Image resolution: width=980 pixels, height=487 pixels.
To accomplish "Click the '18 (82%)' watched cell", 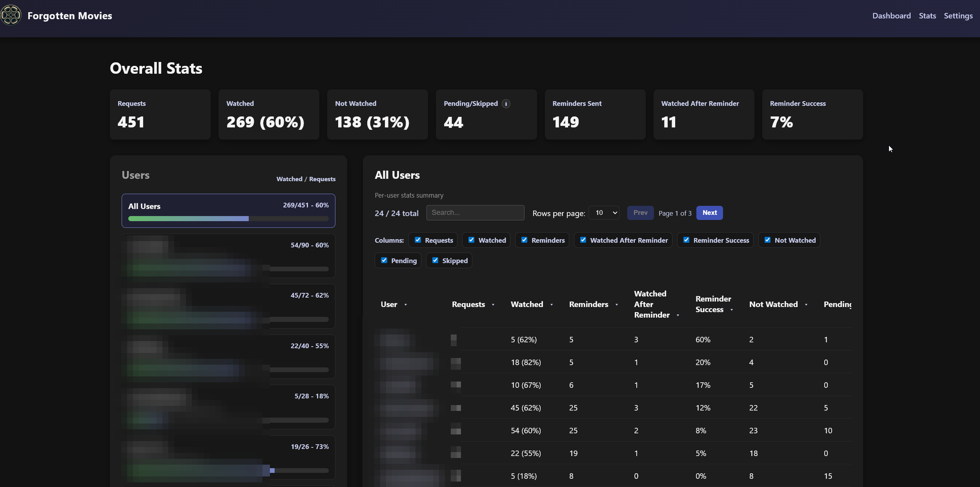I will pyautogui.click(x=526, y=362).
